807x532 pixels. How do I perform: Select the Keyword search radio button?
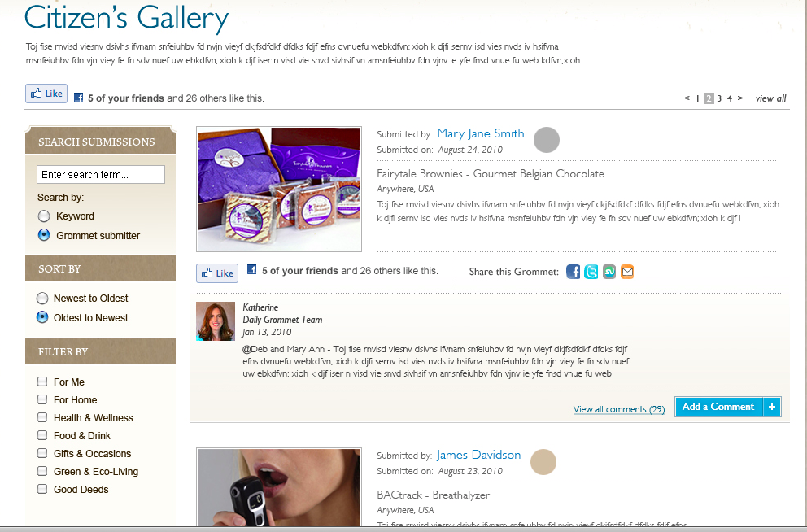tap(44, 216)
